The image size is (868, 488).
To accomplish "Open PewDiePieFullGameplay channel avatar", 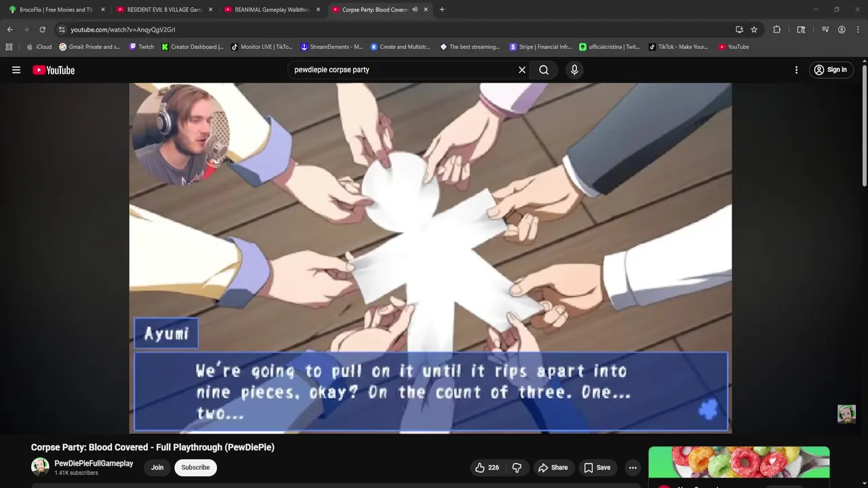I will click(x=40, y=467).
